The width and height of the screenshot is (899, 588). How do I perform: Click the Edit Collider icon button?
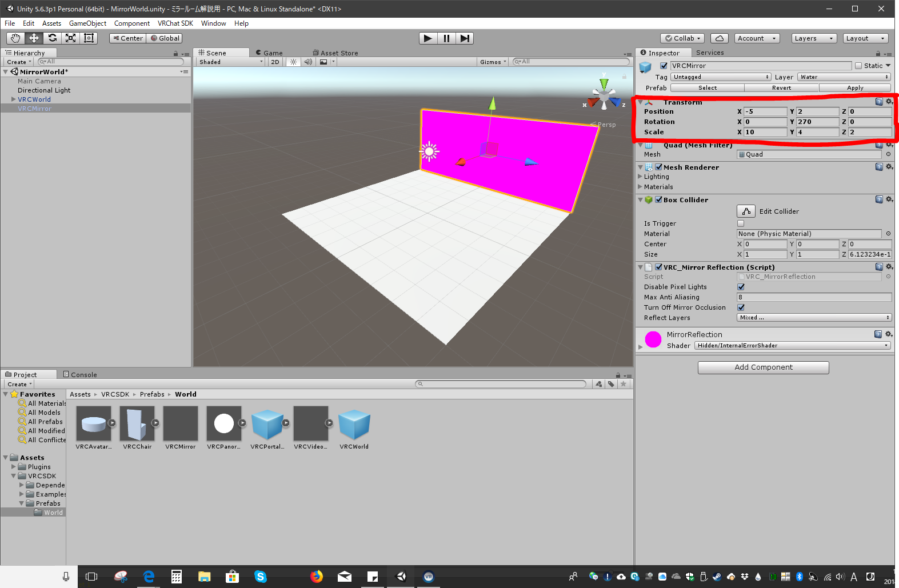(746, 211)
